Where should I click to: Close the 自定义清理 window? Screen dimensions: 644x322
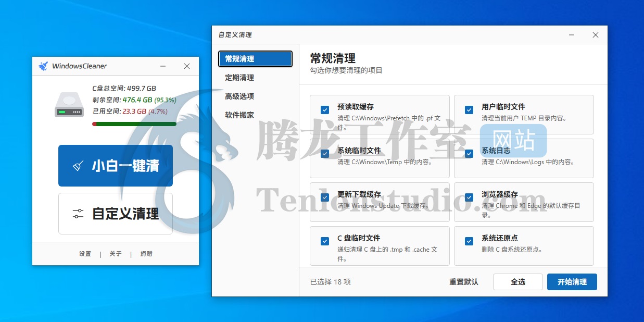point(596,35)
